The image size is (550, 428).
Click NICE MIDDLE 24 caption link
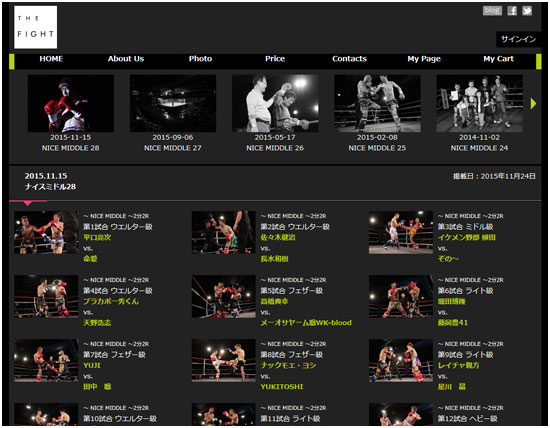[x=479, y=148]
